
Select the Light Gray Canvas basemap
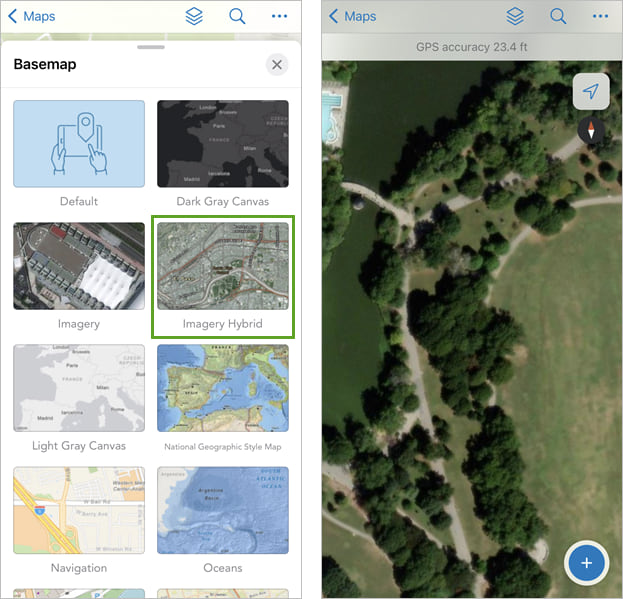[x=79, y=388]
